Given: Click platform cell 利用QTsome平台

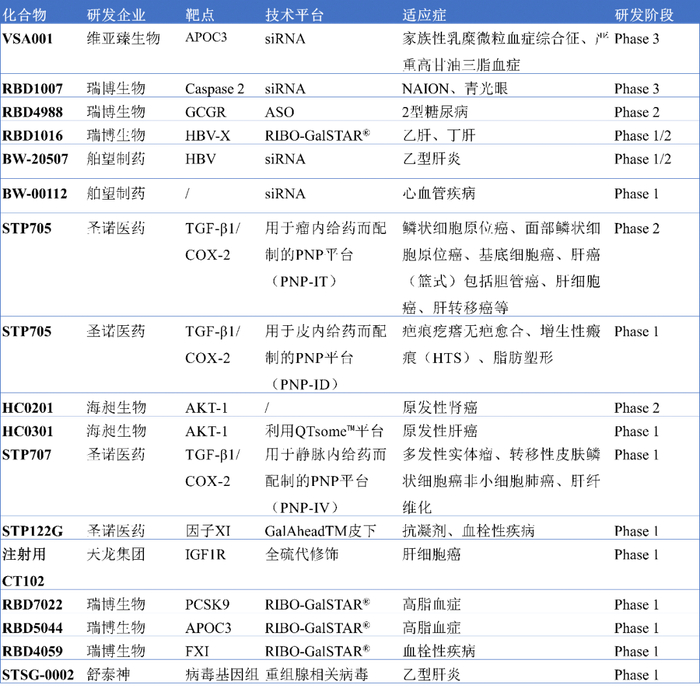Looking at the screenshot, I should (x=324, y=431).
